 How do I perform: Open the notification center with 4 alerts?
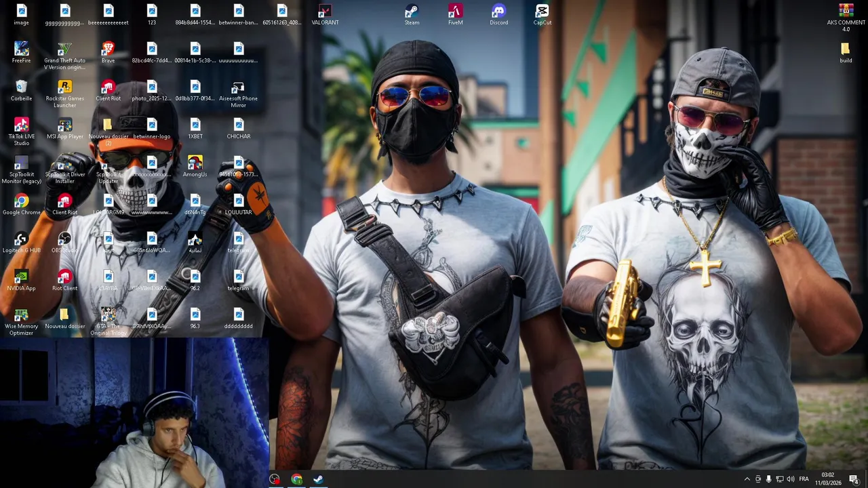pyautogui.click(x=854, y=479)
